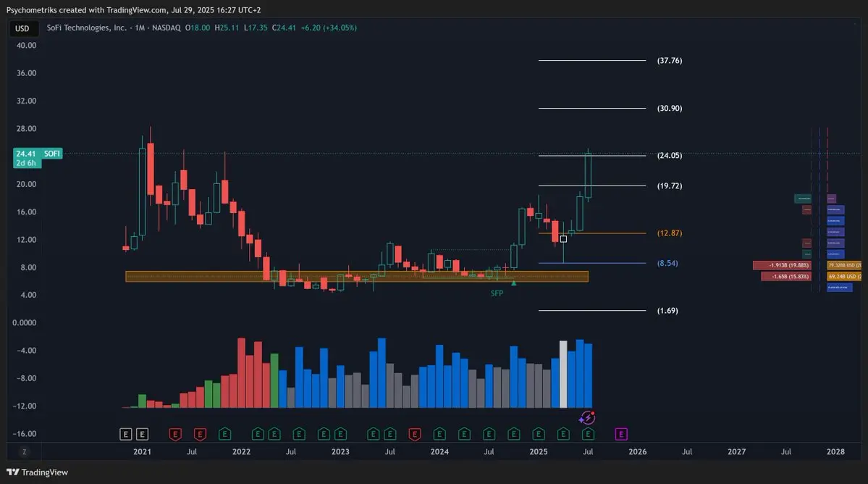
Task: Select the (1.69) price level label
Action: tap(667, 311)
